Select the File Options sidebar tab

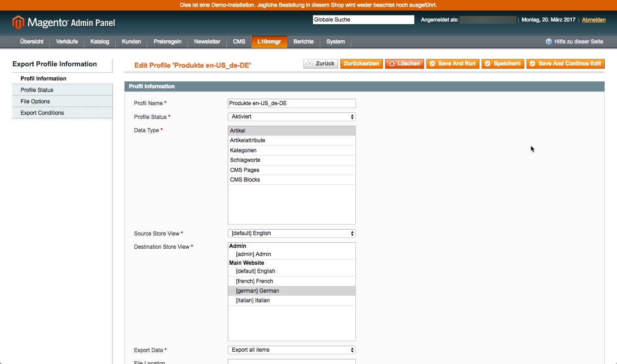click(x=62, y=102)
